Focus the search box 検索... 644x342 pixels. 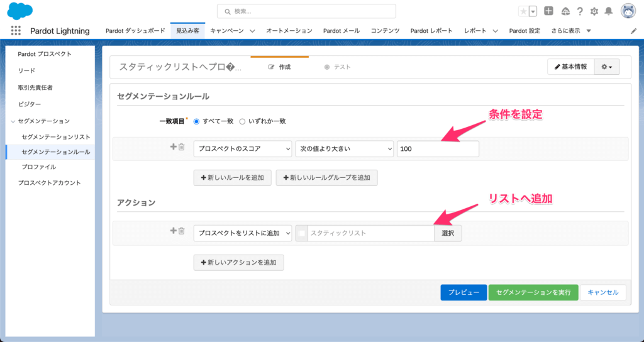tap(306, 11)
